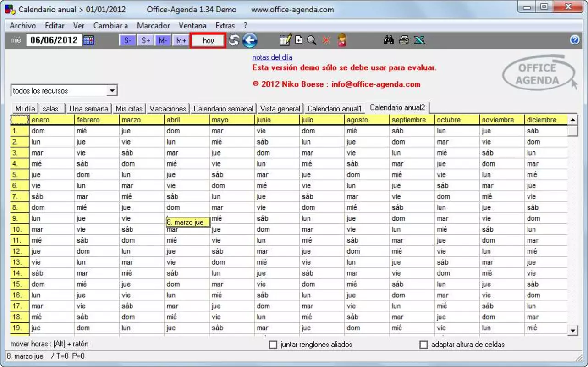The image size is (588, 367).
Task: Open the Ventana menu
Action: click(x=192, y=26)
